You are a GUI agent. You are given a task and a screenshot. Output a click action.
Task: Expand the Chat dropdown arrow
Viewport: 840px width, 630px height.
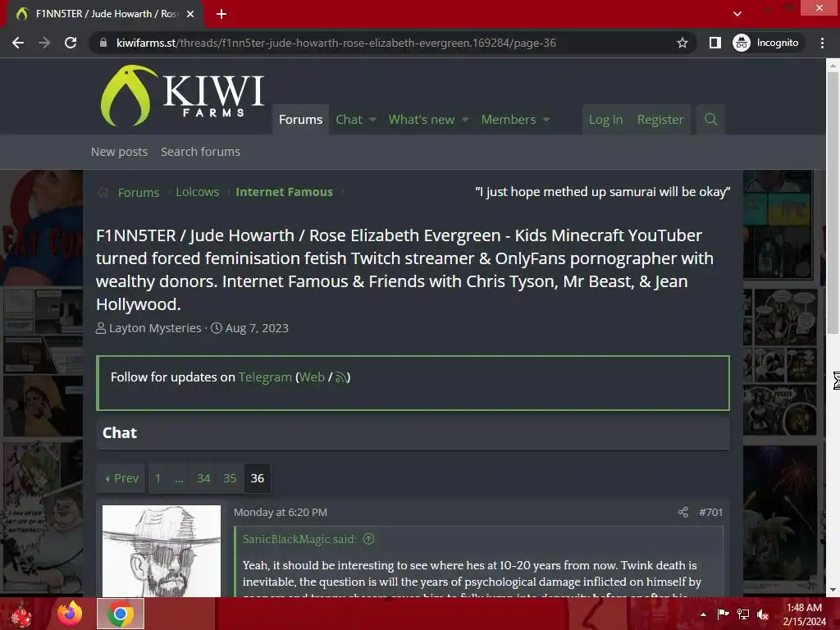[373, 120]
